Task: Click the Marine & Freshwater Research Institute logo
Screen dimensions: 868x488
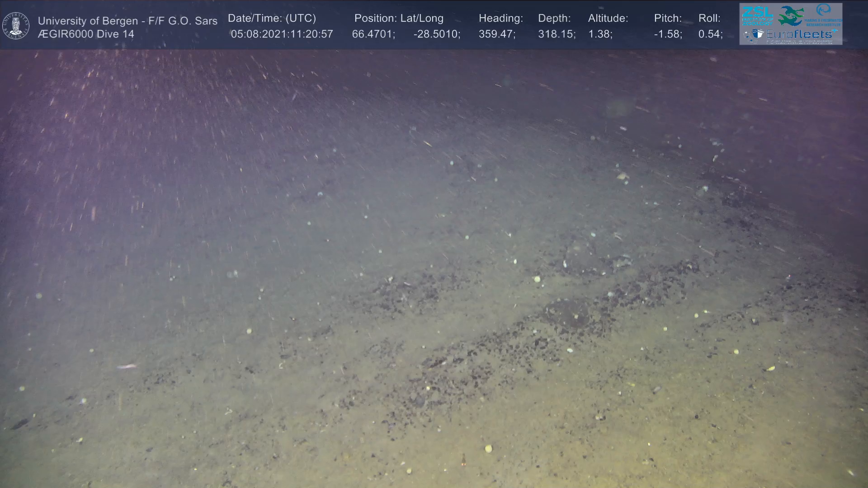Action: 823,15
